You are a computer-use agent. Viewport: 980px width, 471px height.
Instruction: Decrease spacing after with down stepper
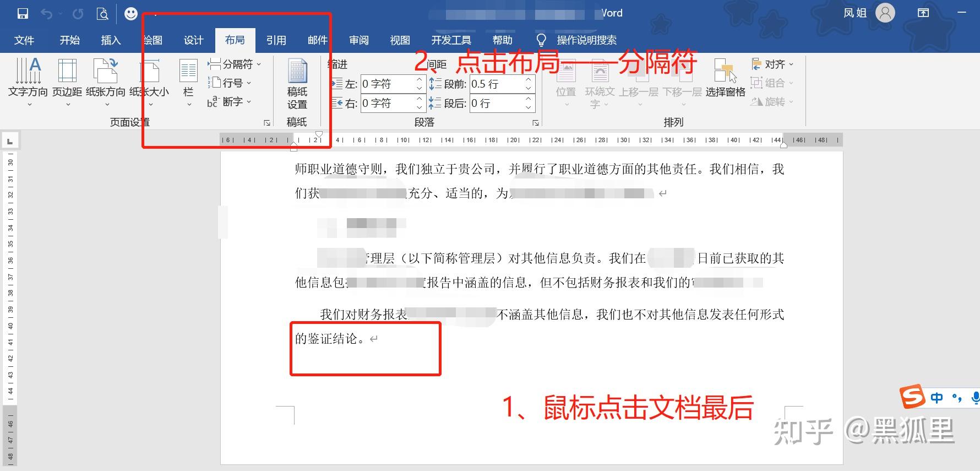point(529,107)
